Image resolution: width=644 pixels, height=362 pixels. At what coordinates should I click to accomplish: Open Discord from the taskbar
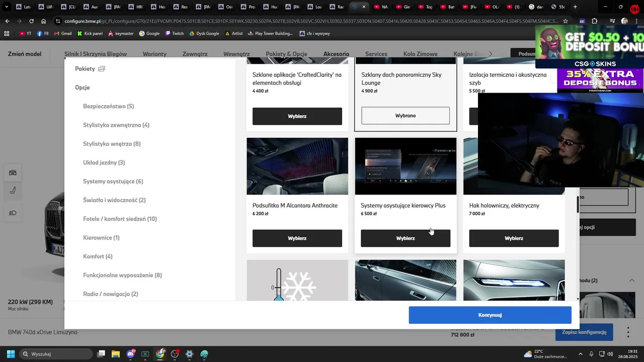(x=131, y=354)
